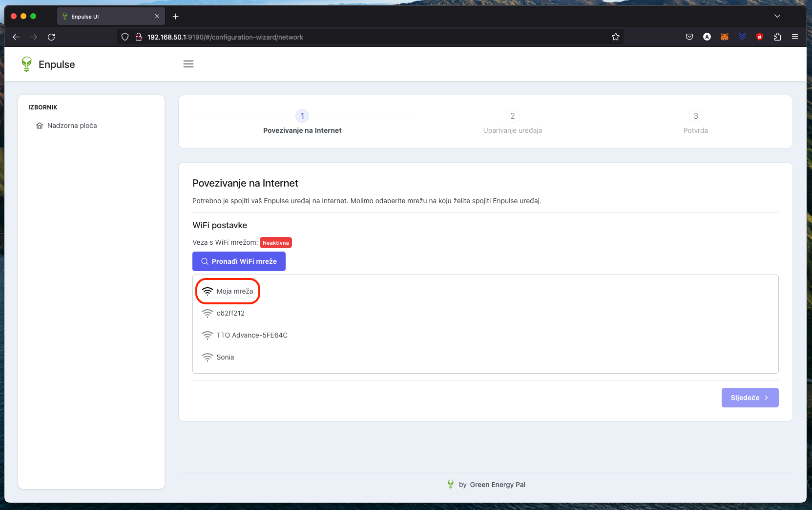Open the Green Energy Pal link

tap(498, 484)
